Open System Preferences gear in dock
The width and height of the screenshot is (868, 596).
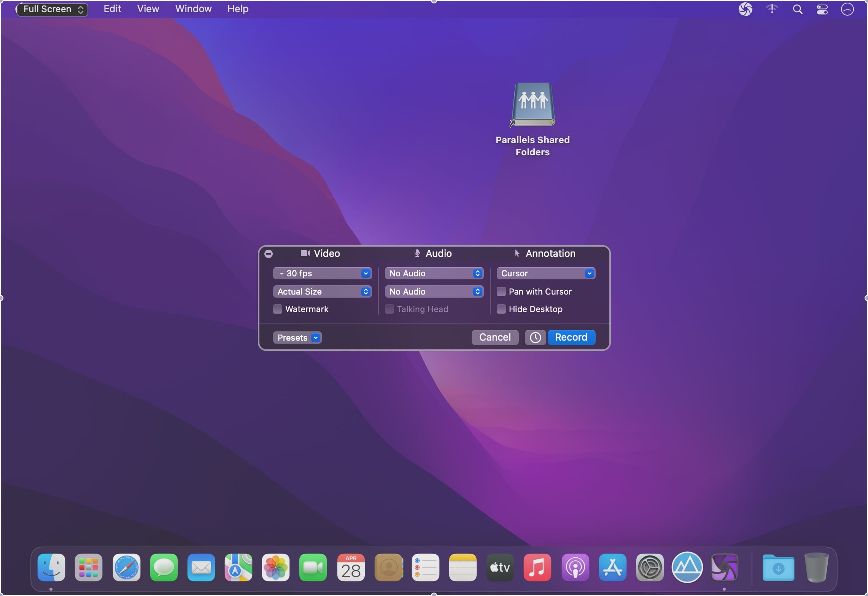pyautogui.click(x=650, y=567)
